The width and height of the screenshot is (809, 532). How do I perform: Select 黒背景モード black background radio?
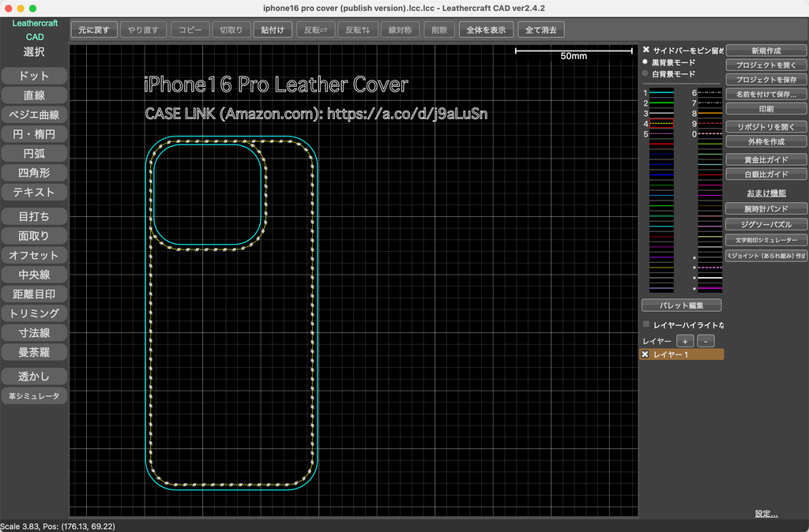point(645,62)
